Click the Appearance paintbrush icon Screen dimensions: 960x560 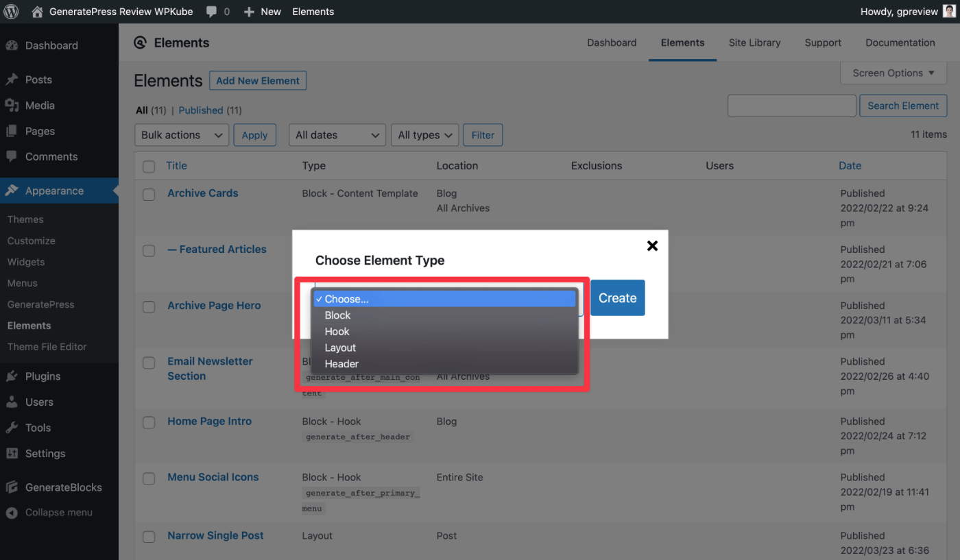tap(12, 191)
